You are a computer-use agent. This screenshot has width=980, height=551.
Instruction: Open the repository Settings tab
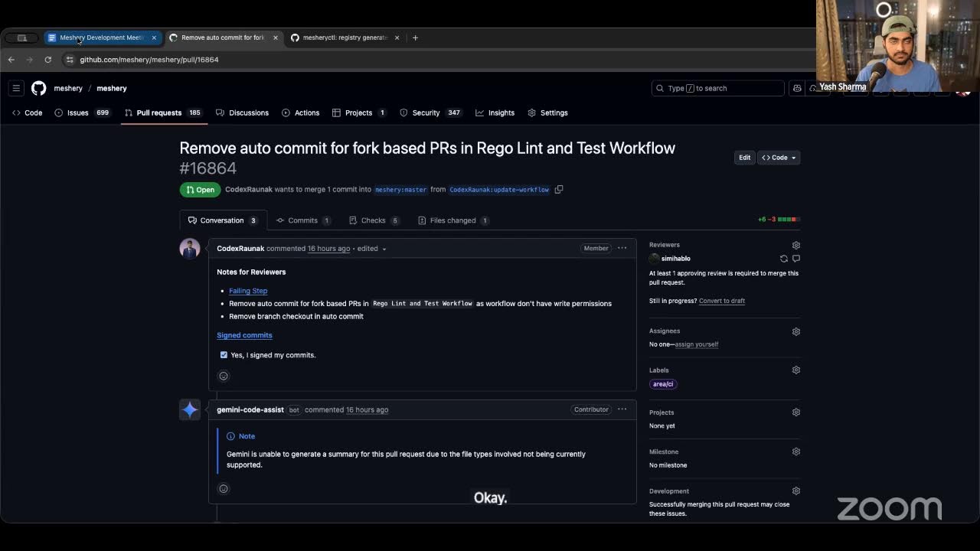pyautogui.click(x=547, y=112)
